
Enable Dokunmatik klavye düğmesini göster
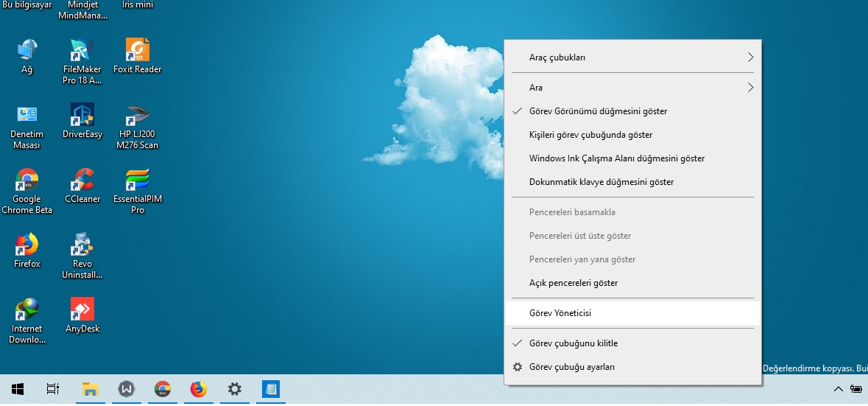point(632,182)
